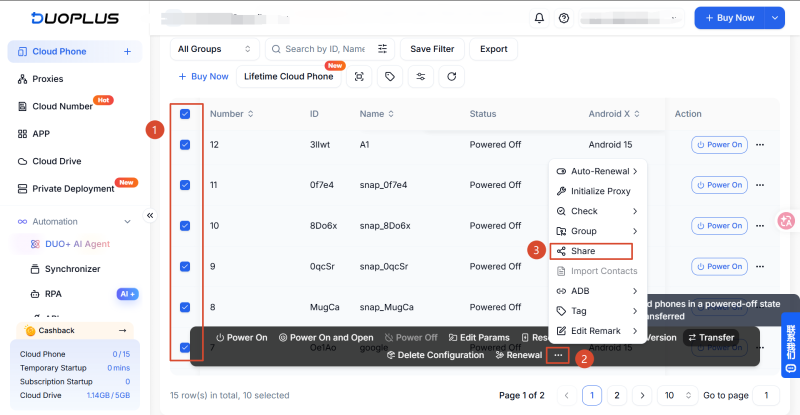Open the notifications bell

point(539,18)
